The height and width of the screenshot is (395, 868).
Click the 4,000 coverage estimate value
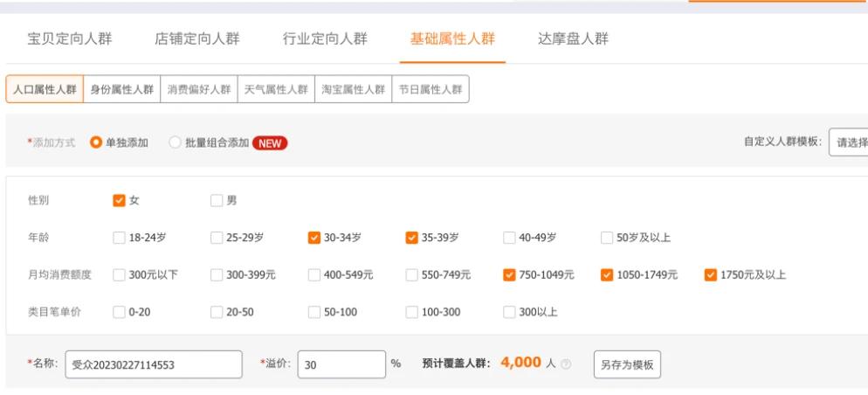521,363
